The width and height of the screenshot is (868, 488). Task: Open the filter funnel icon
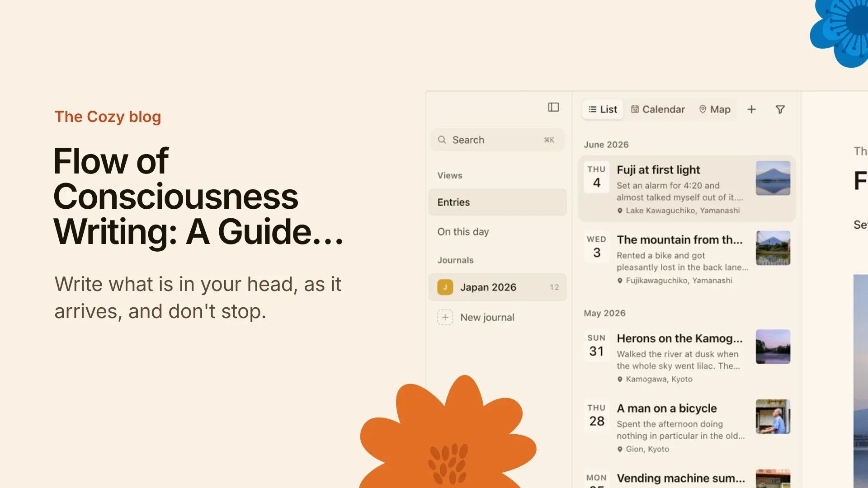[780, 109]
